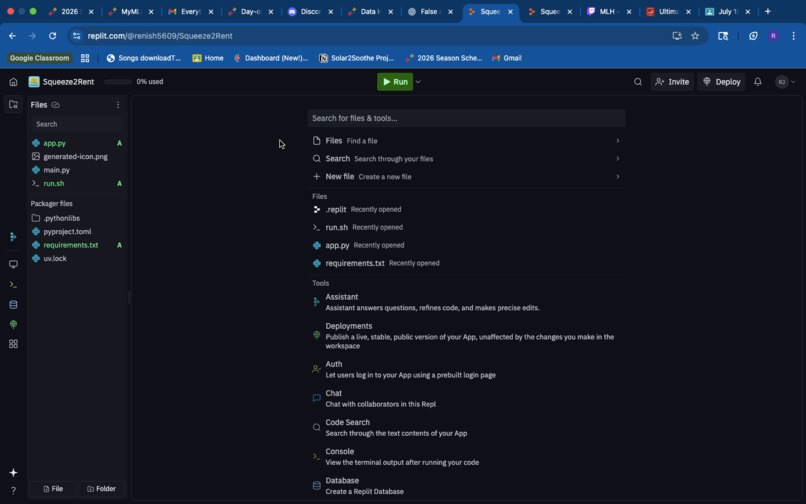Go back in browser history

(x=12, y=35)
